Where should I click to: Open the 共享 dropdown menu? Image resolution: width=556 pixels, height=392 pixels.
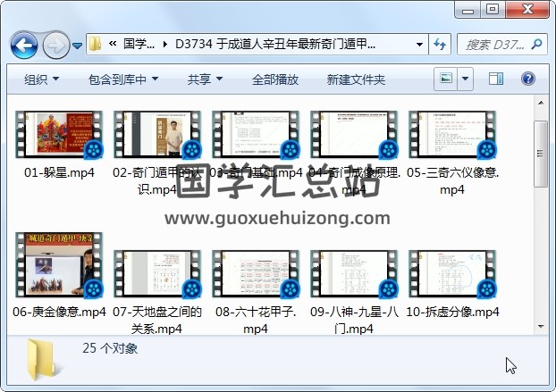[205, 79]
